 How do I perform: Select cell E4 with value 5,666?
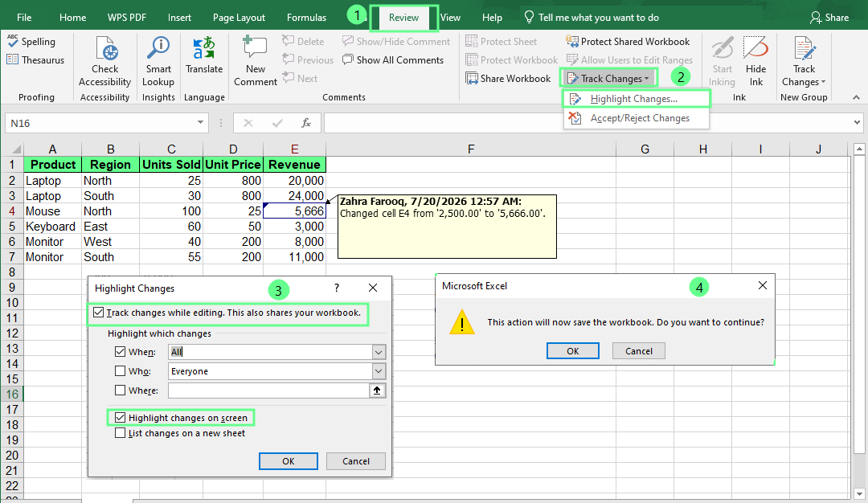click(294, 211)
